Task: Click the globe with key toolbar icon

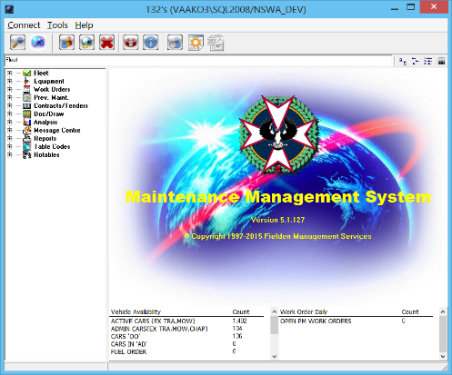Action: coord(87,42)
